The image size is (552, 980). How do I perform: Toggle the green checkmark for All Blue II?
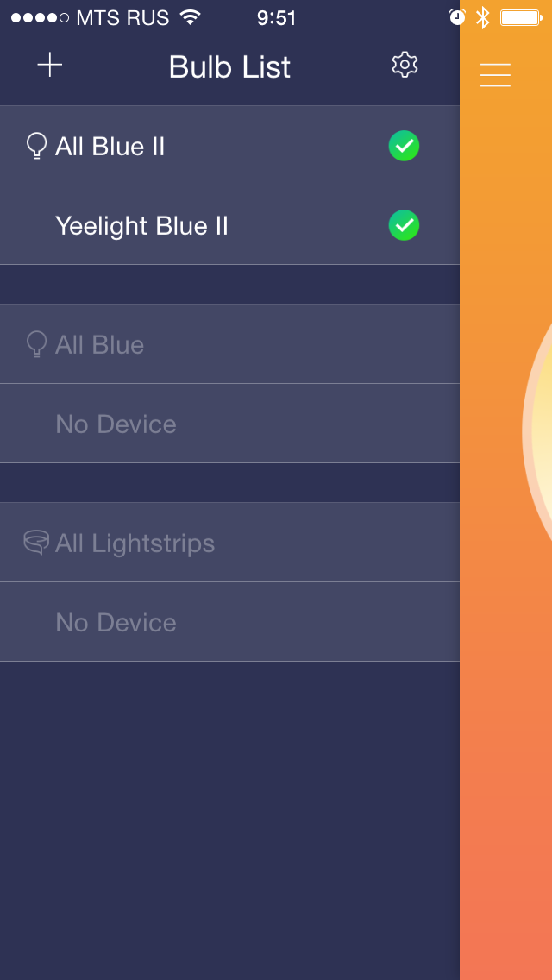[404, 146]
